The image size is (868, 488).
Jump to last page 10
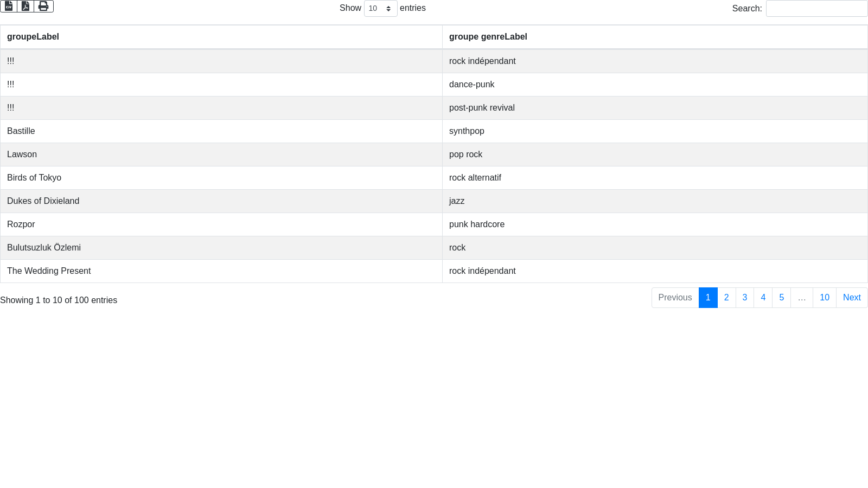(825, 298)
